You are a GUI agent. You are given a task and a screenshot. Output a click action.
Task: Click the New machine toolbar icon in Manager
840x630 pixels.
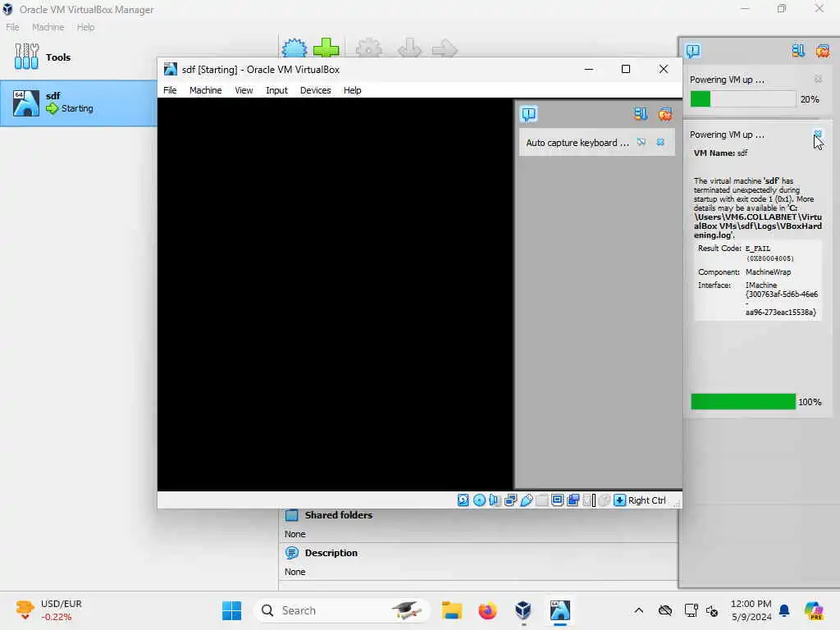(294, 48)
